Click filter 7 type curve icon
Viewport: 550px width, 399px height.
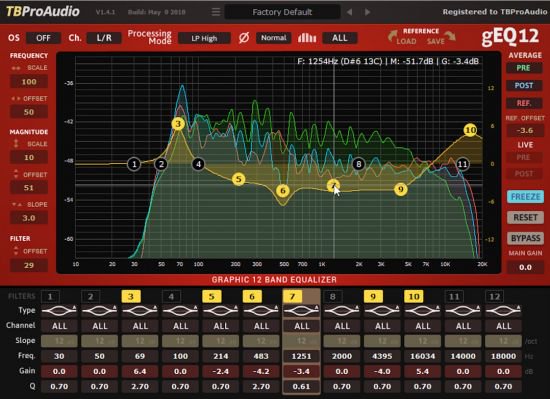[301, 310]
